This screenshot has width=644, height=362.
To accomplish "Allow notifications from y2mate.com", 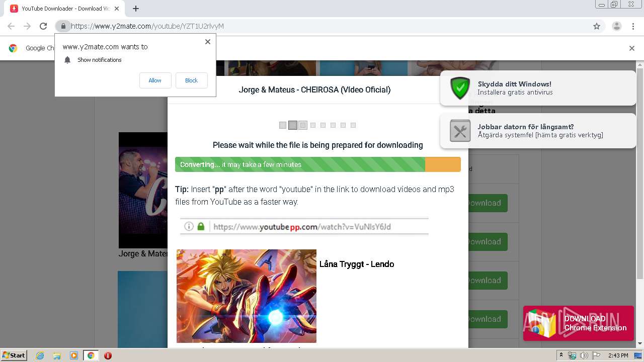I will [155, 80].
